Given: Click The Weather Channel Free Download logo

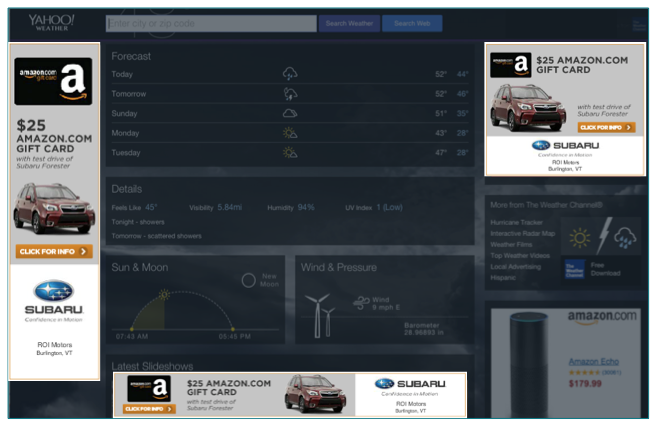Looking at the screenshot, I should coord(574,269).
